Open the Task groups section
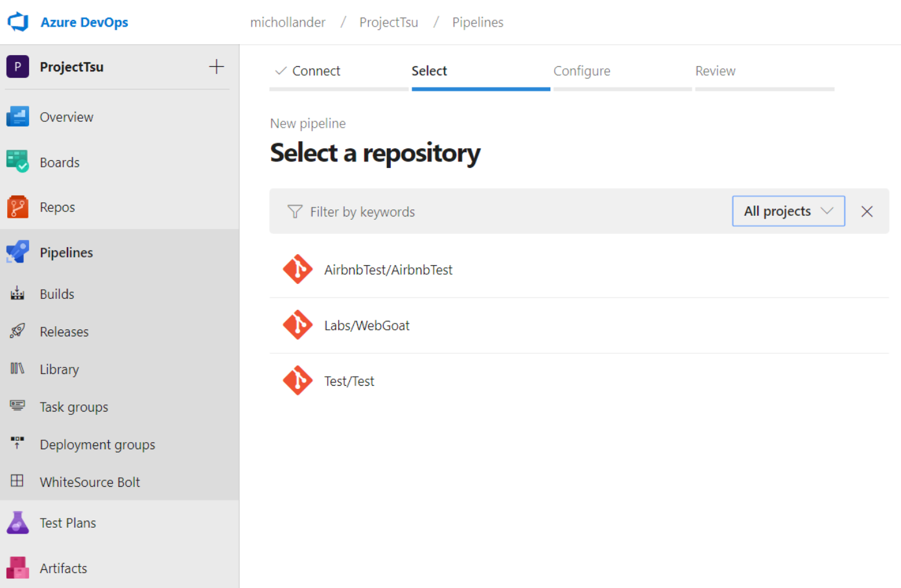 tap(73, 406)
